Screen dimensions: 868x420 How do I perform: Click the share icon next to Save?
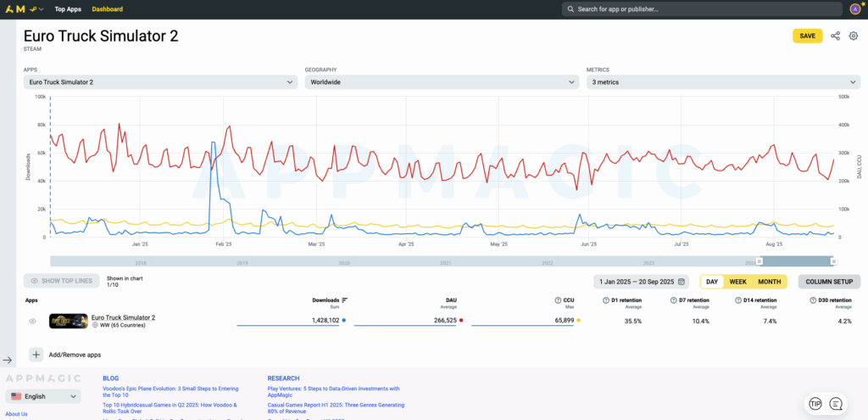coord(836,36)
